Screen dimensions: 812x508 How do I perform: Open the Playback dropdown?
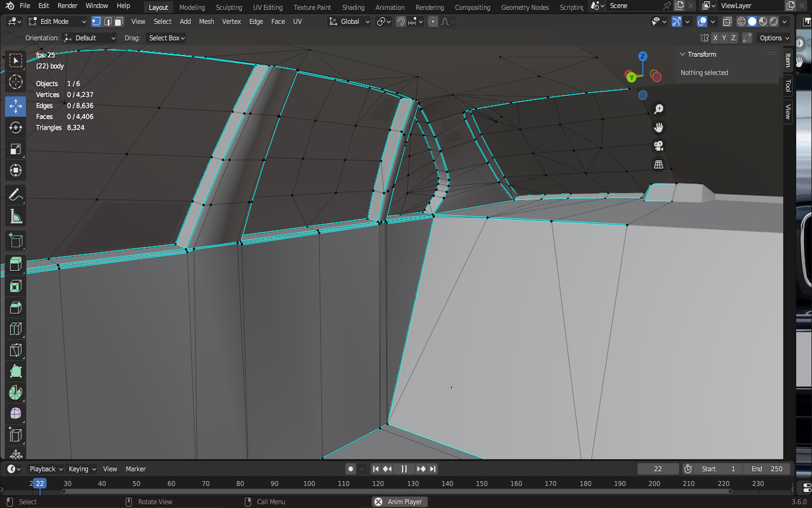click(46, 469)
